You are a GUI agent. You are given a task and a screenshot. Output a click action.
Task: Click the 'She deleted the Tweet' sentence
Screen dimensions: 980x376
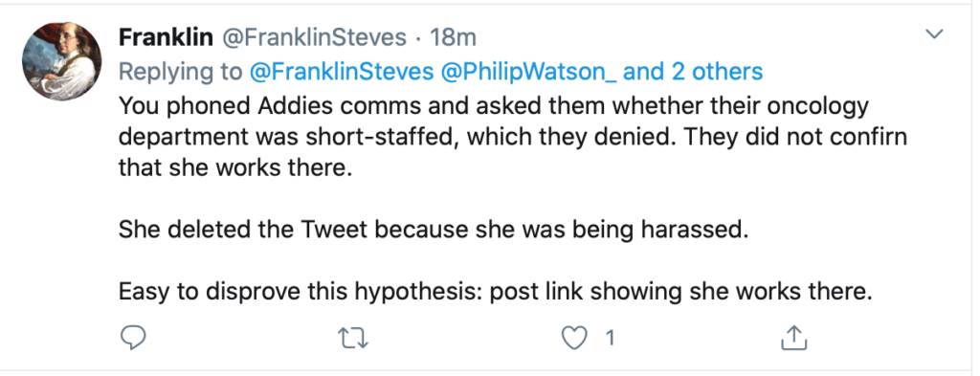pyautogui.click(x=434, y=230)
